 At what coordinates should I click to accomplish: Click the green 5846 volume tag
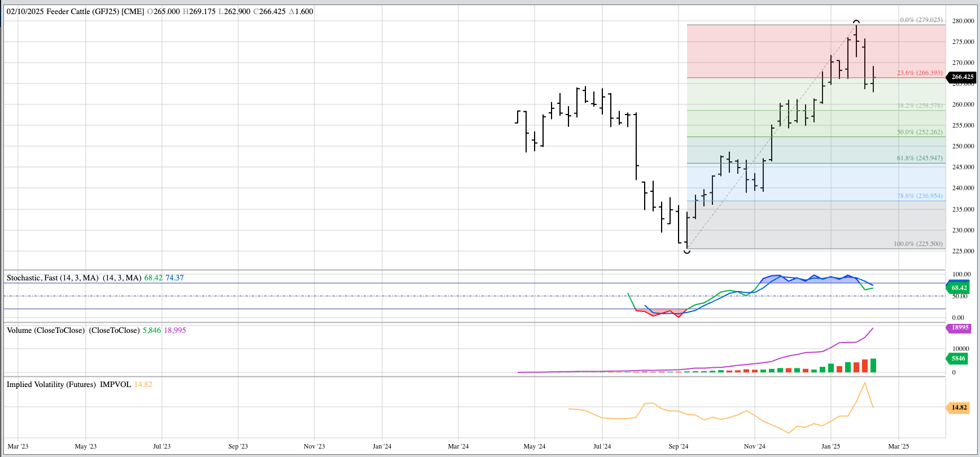click(x=958, y=358)
